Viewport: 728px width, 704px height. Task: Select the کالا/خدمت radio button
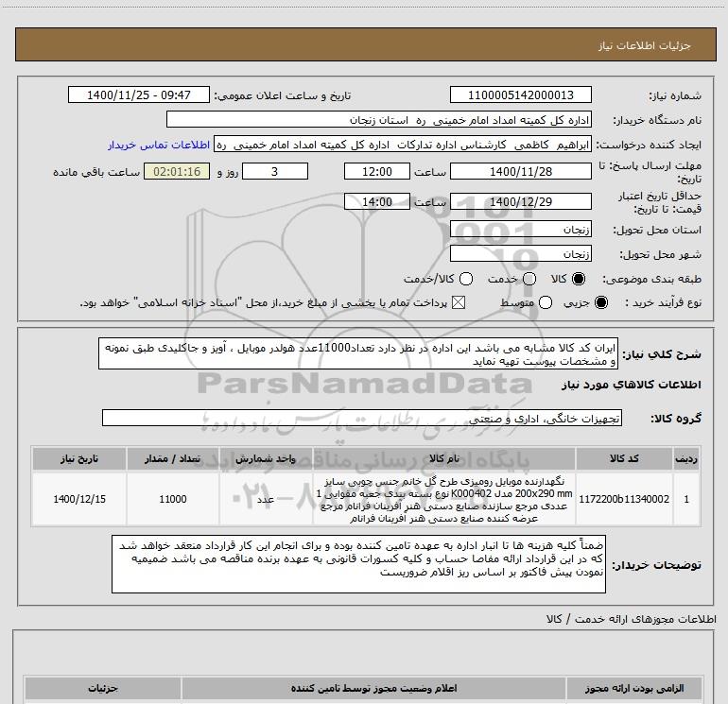click(466, 279)
